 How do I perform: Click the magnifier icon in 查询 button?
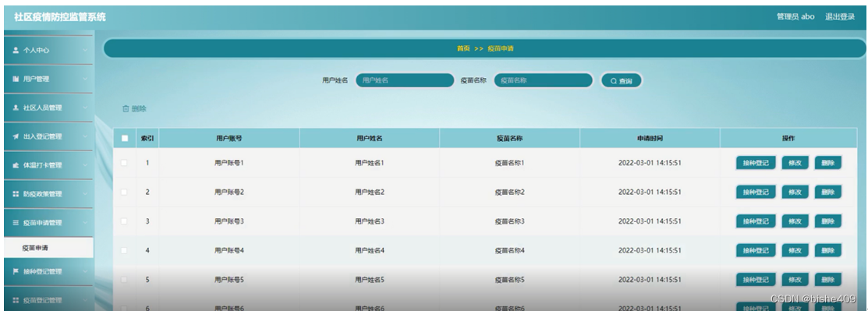(613, 81)
